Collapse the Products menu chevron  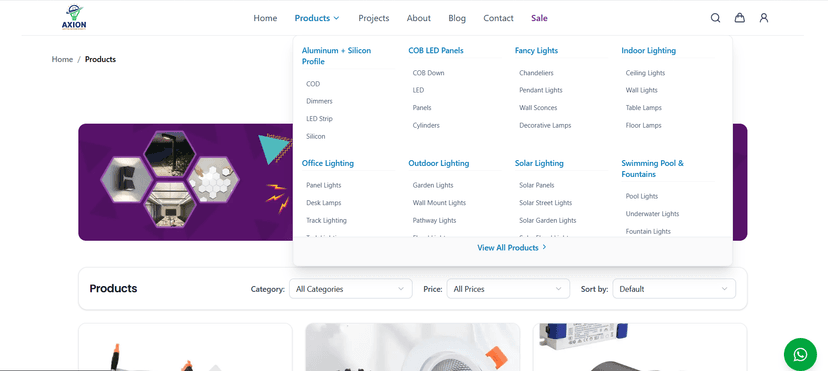[336, 18]
